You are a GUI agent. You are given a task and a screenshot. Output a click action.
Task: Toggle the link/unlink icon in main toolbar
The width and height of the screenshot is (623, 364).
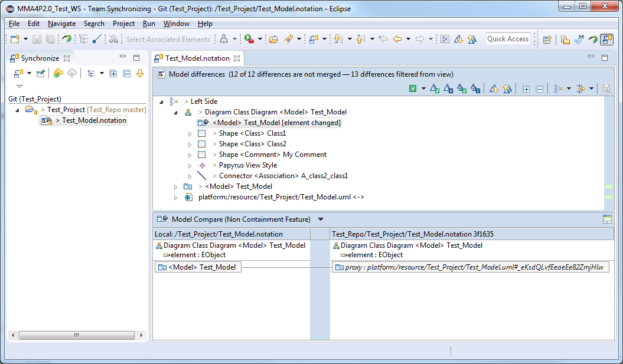pos(113,39)
